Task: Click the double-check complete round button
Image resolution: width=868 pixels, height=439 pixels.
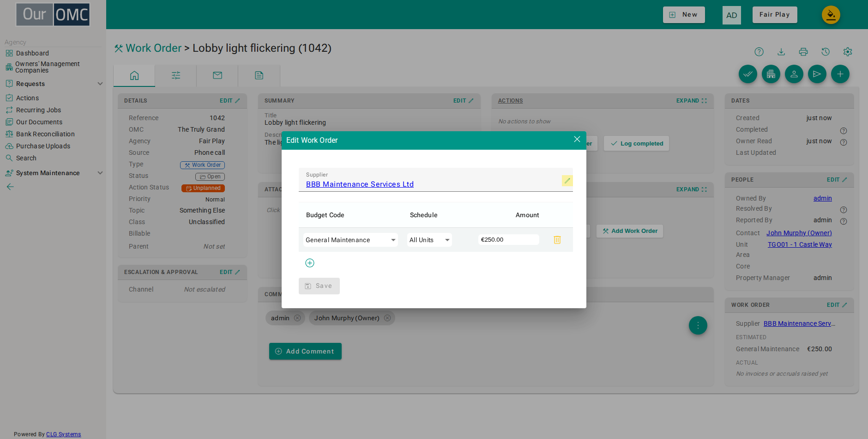Action: (x=748, y=74)
